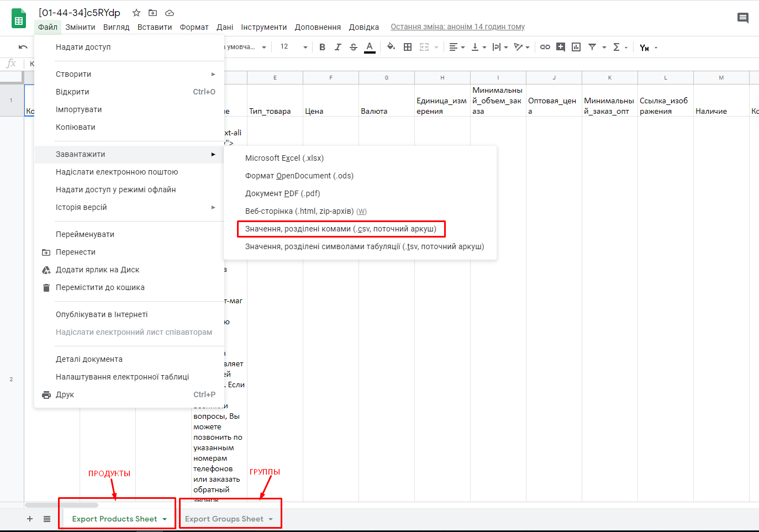759x532 pixels.
Task: Open text rotation options
Action: [521, 47]
